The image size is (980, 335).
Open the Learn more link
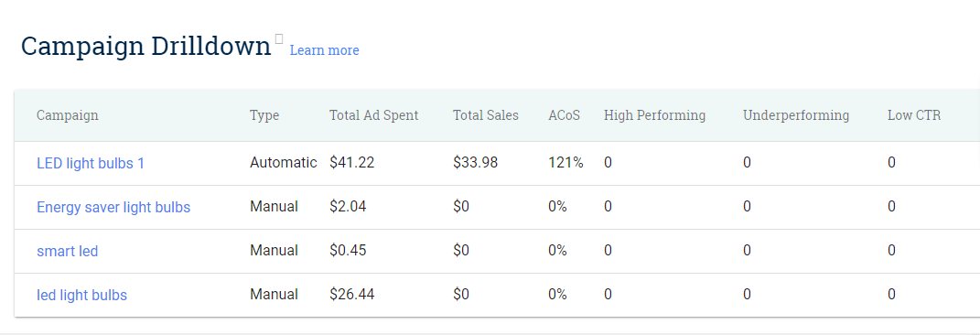[x=324, y=50]
